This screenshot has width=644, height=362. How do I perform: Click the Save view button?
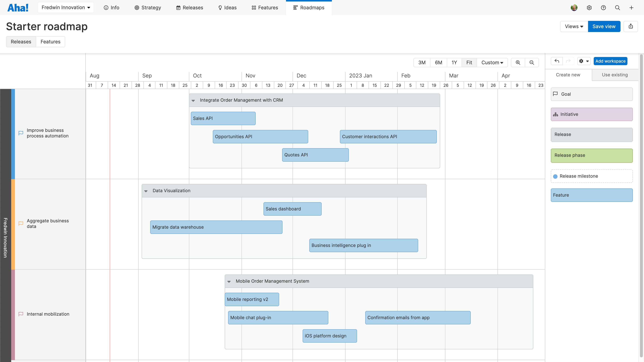604,26
